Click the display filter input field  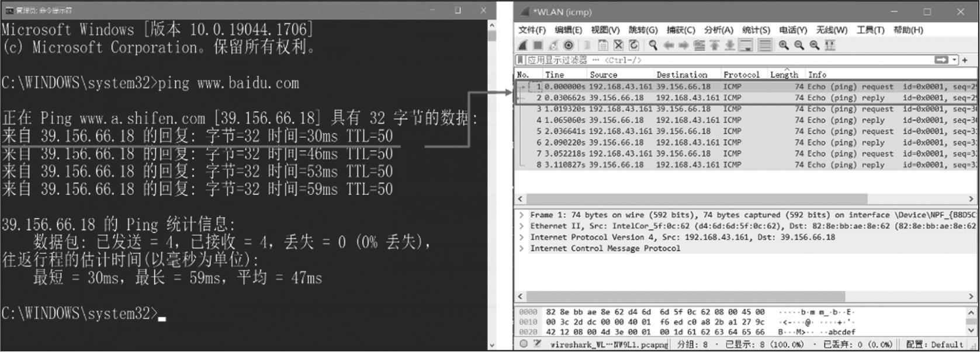click(x=729, y=60)
